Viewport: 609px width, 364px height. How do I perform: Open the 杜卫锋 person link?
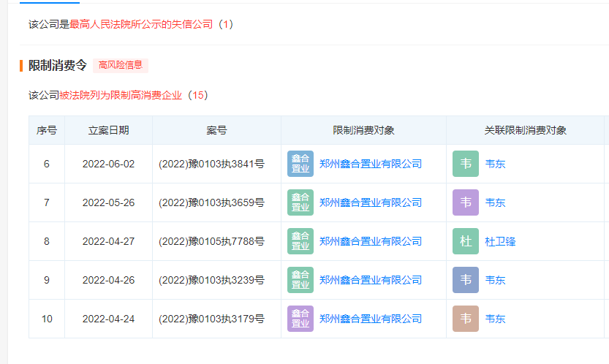[500, 241]
